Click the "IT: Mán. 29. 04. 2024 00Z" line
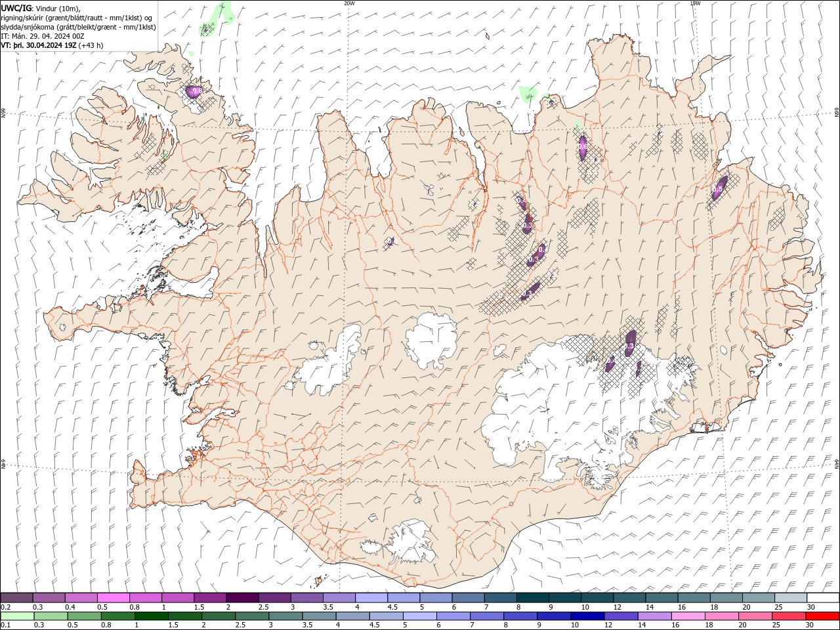 (43, 36)
